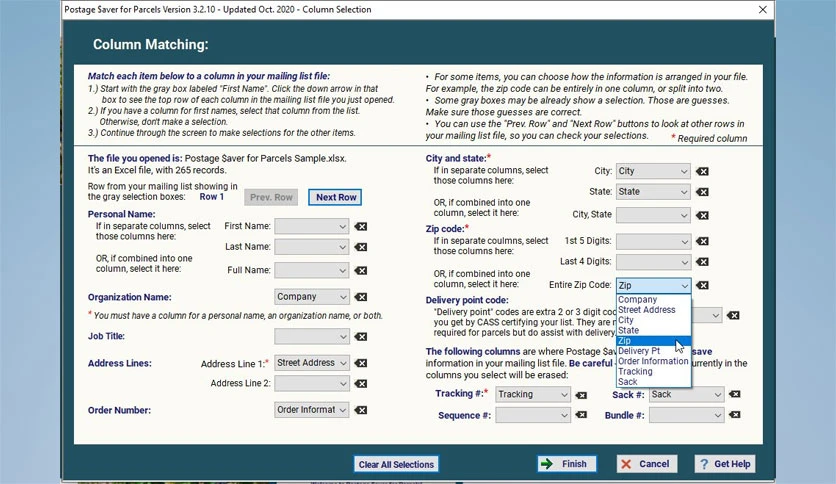Screen dimensions: 836x484
Task: Clear the Tracking # selection
Action: tap(581, 395)
